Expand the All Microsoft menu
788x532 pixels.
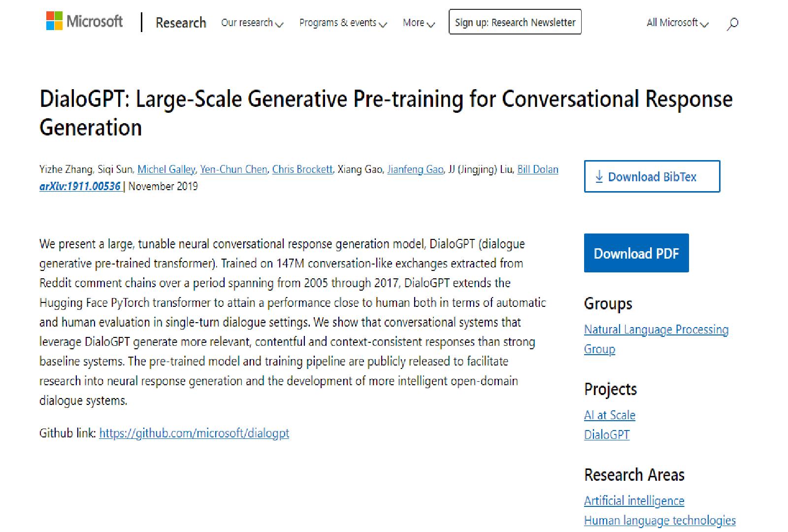point(677,23)
